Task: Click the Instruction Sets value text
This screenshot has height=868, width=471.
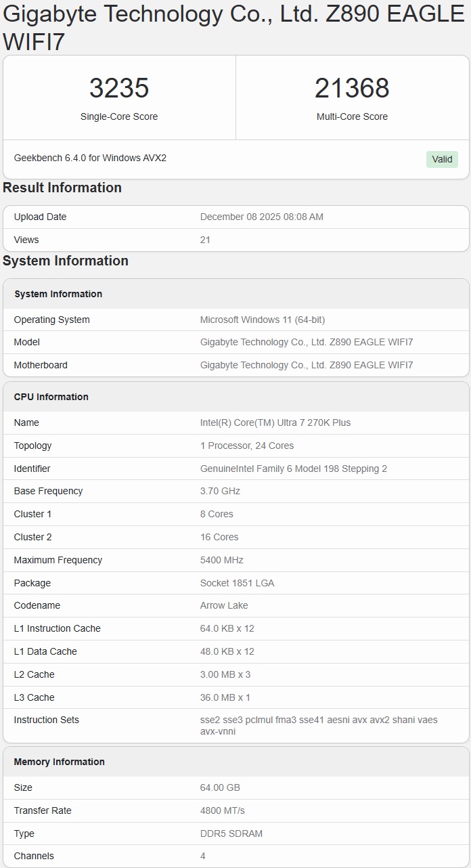Action: tap(319, 725)
